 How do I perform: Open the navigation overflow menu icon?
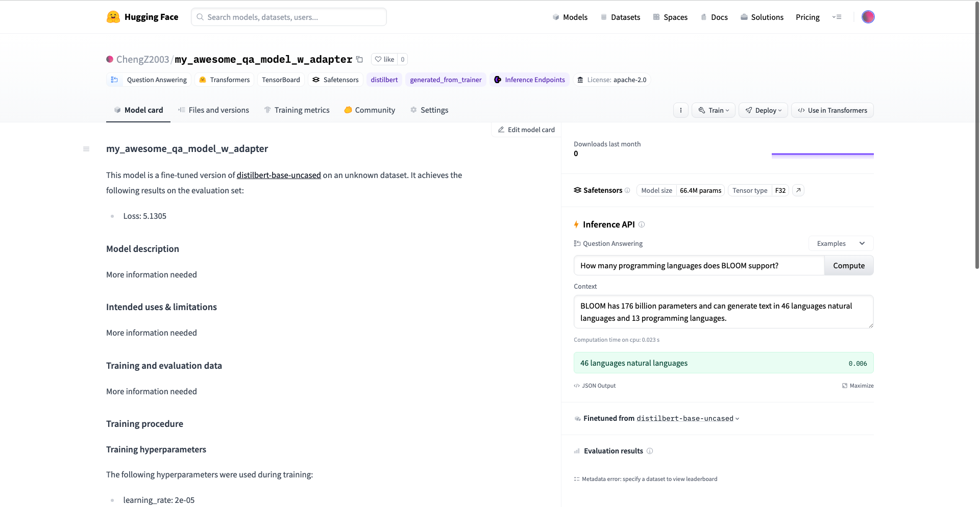point(837,17)
